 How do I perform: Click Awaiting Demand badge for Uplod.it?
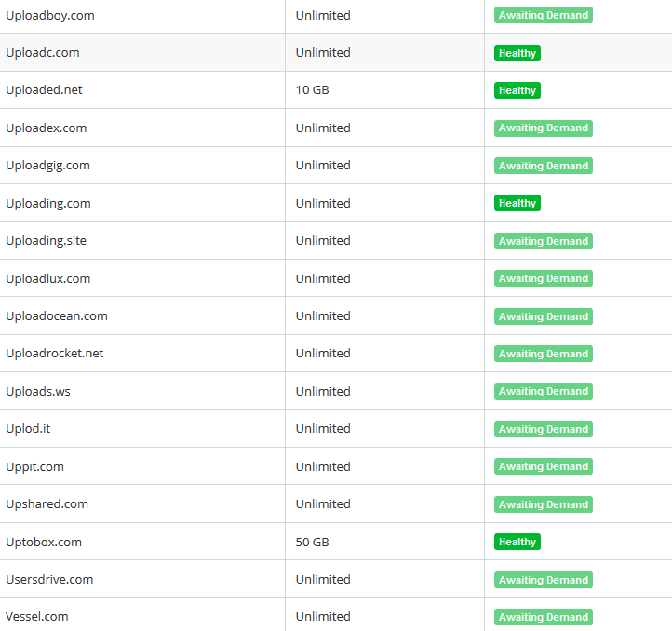coord(544,429)
